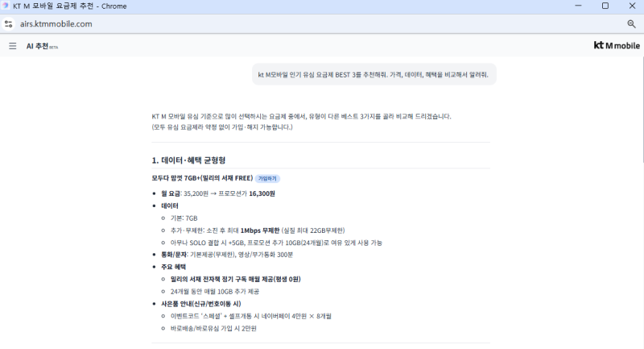Open the hamburger menu icon
This screenshot has height=349, width=644.
pyautogui.click(x=13, y=46)
